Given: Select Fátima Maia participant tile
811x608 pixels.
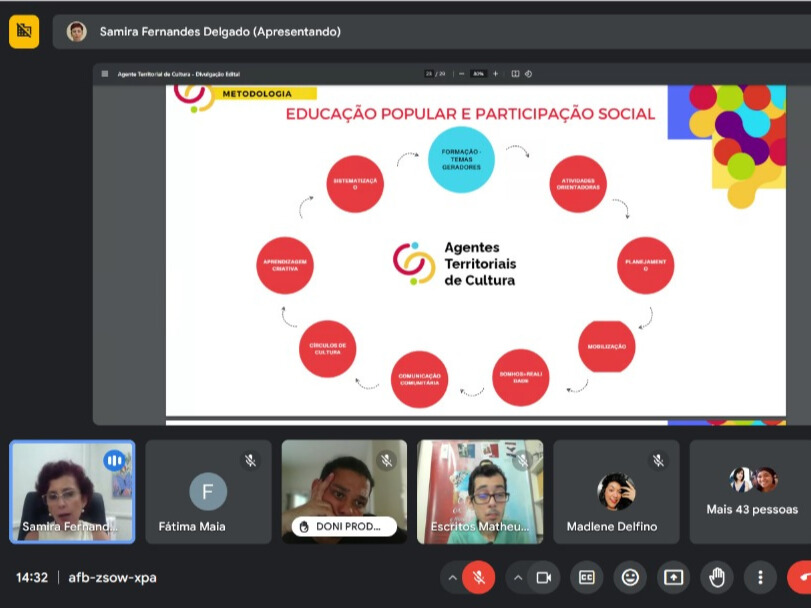Looking at the screenshot, I should (x=208, y=492).
